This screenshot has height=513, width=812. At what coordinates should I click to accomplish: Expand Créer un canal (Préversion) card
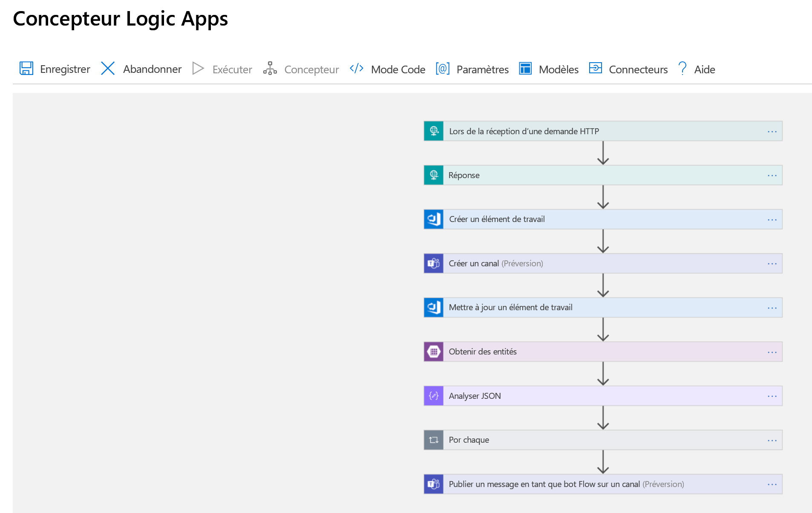pos(603,263)
